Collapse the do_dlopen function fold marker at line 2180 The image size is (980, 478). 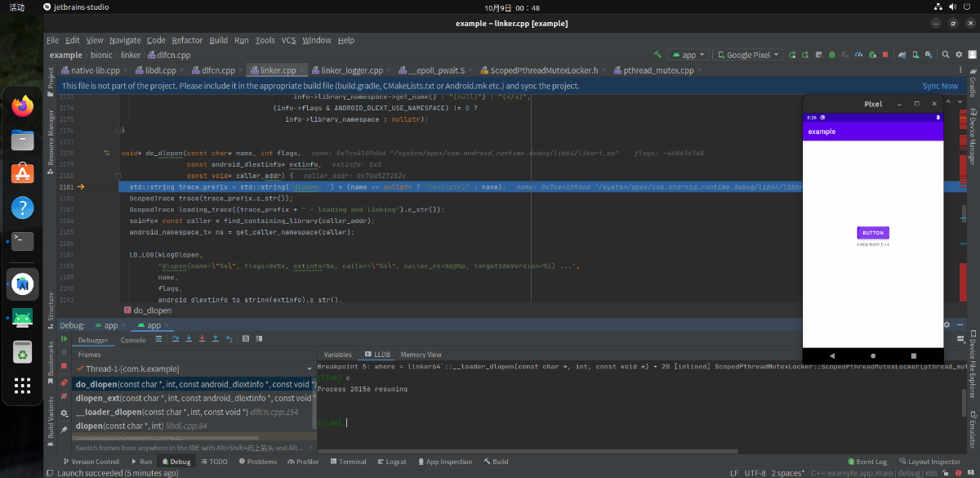point(120,175)
